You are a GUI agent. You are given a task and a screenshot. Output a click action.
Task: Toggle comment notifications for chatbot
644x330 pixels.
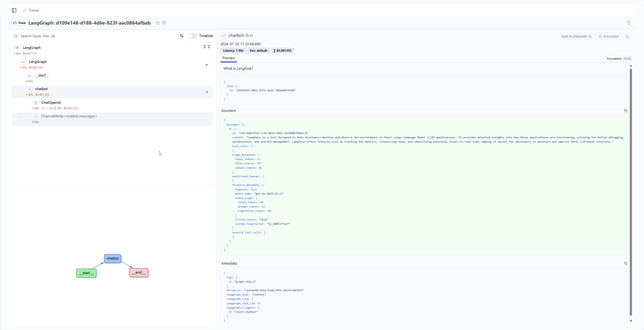click(628, 36)
